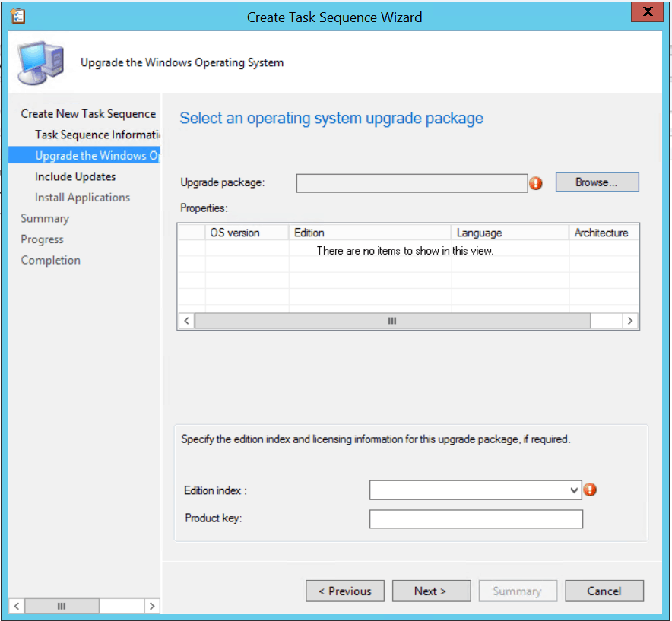
Task: Select Summary step in navigation pane
Action: point(45,219)
